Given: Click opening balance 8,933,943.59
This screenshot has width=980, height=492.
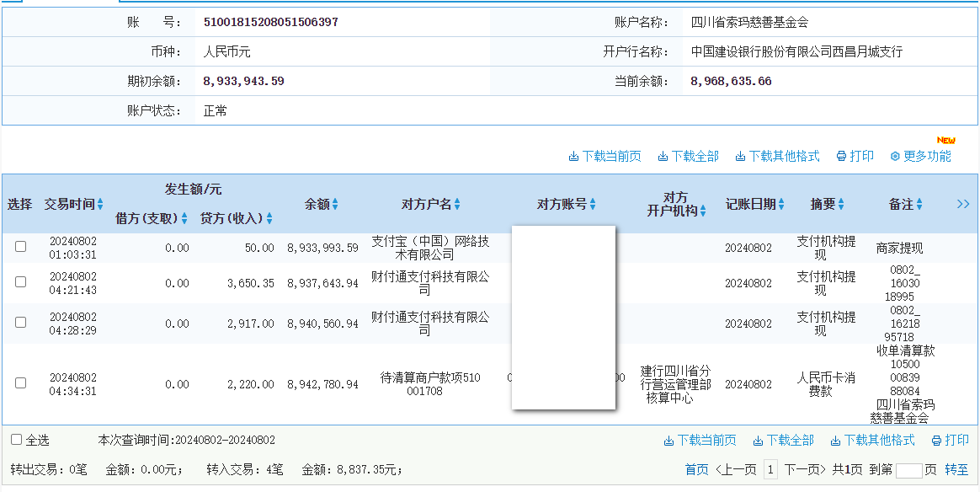Looking at the screenshot, I should [x=244, y=81].
